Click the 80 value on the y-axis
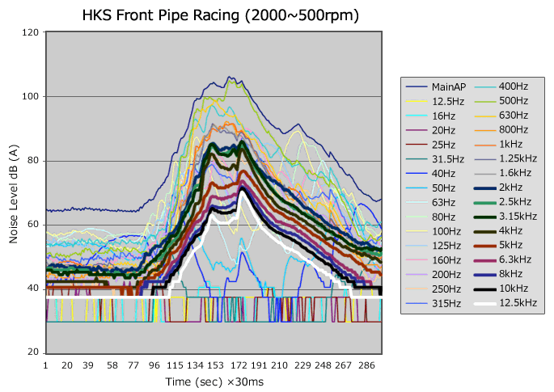This screenshot has height=392, width=554. pos(33,160)
